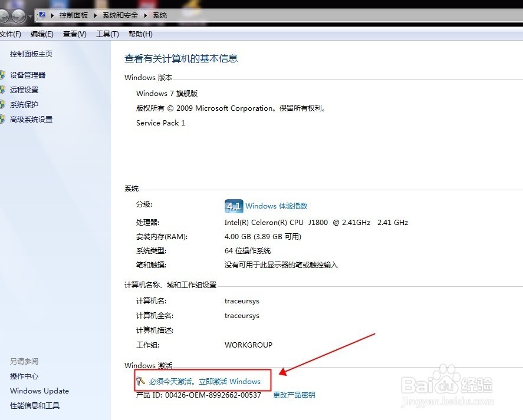Go to 控制面板主页 link
The image size is (523, 420).
[x=31, y=54]
